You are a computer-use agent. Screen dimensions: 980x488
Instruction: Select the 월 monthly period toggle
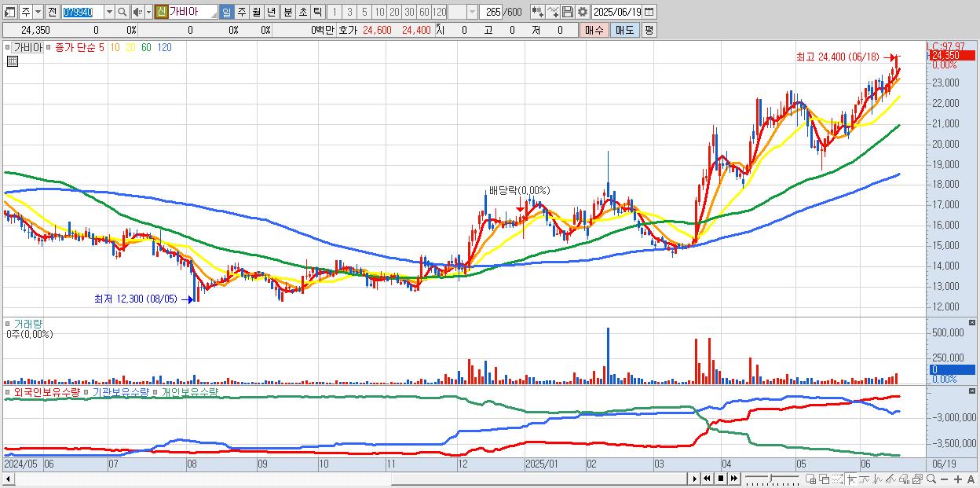click(256, 12)
